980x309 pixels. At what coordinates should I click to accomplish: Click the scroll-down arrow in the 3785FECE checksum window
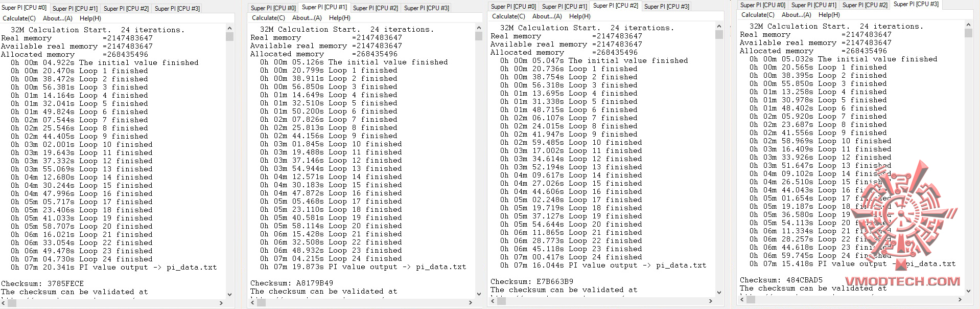click(x=229, y=295)
